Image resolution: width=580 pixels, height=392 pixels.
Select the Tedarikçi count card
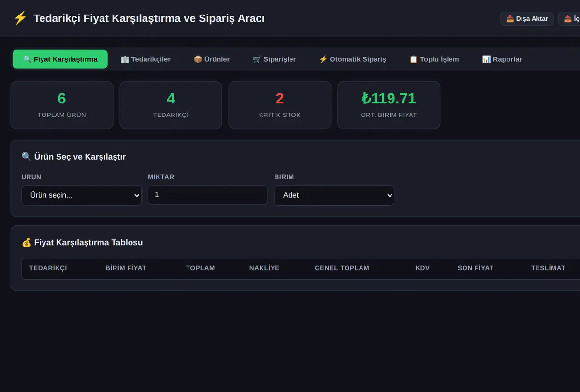click(x=171, y=105)
